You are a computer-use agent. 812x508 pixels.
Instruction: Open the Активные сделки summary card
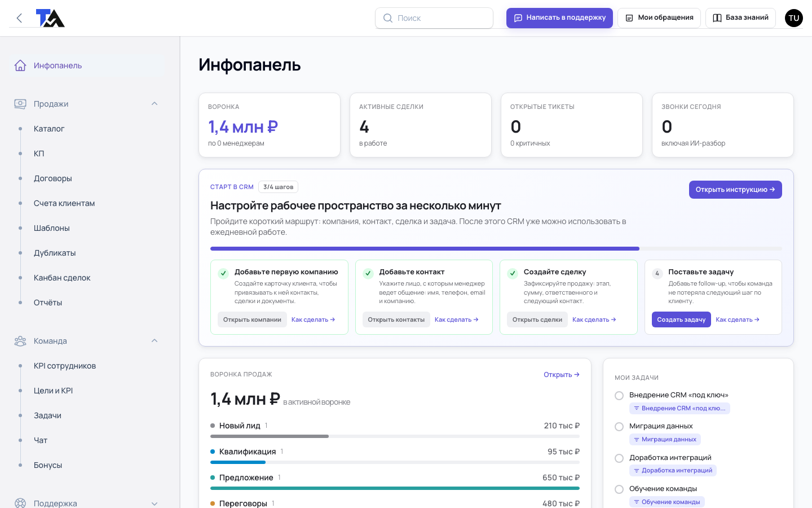coord(421,125)
